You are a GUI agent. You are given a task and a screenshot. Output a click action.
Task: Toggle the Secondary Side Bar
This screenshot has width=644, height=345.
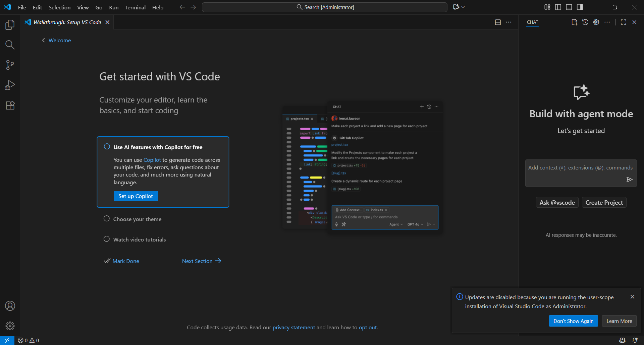click(x=580, y=7)
